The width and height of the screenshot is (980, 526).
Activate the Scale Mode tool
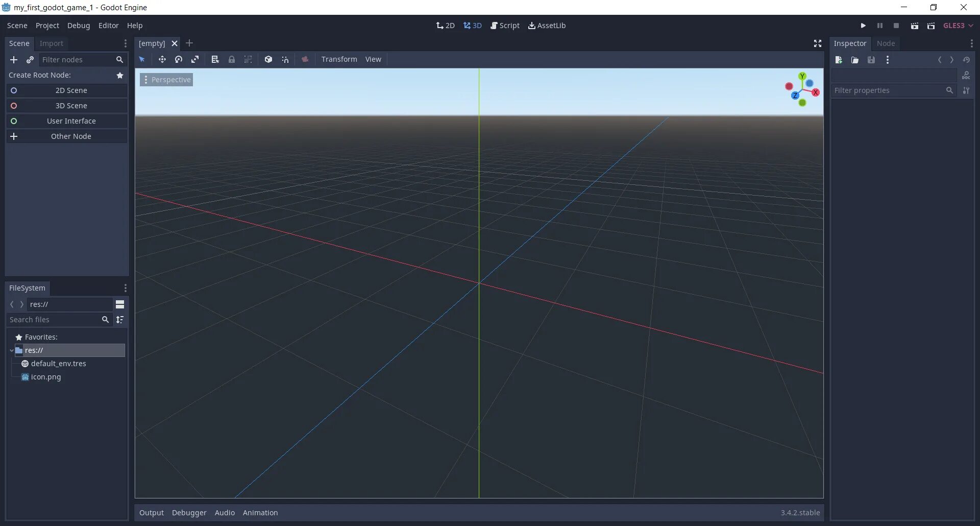(195, 59)
